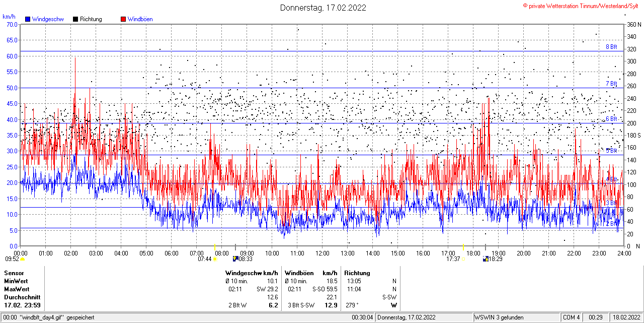This screenshot has width=644, height=323.
Task: Click the km/h axis unit label
Action: click(9, 17)
